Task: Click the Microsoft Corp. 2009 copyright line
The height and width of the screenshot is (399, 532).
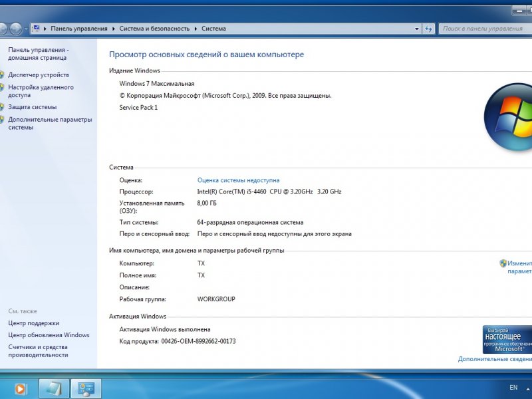Action: point(225,96)
